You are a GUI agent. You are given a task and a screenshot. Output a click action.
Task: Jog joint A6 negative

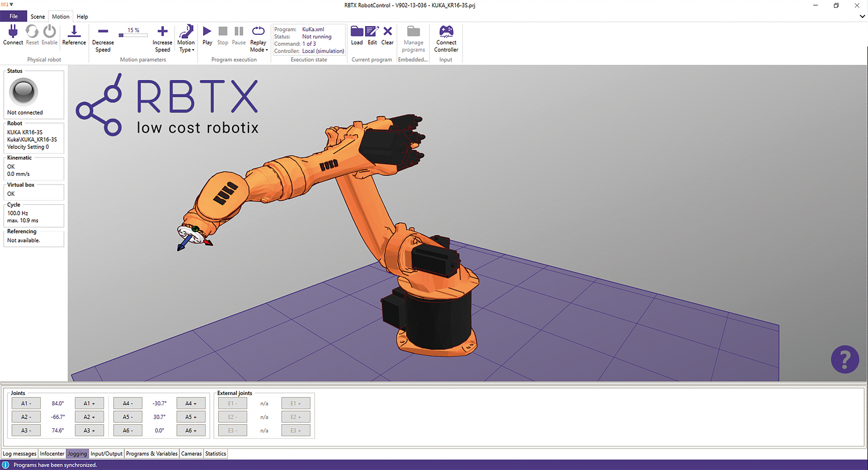[x=128, y=431]
